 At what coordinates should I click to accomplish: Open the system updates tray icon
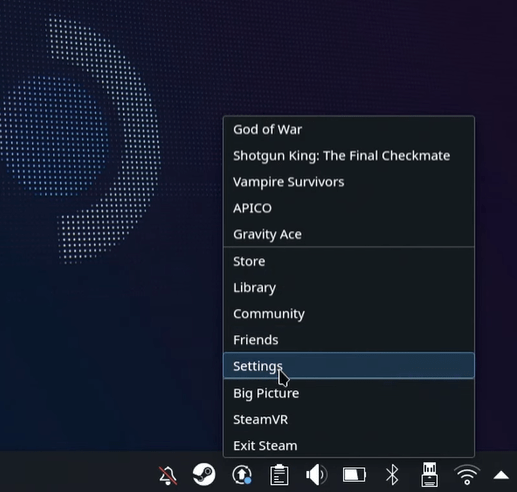click(x=242, y=474)
